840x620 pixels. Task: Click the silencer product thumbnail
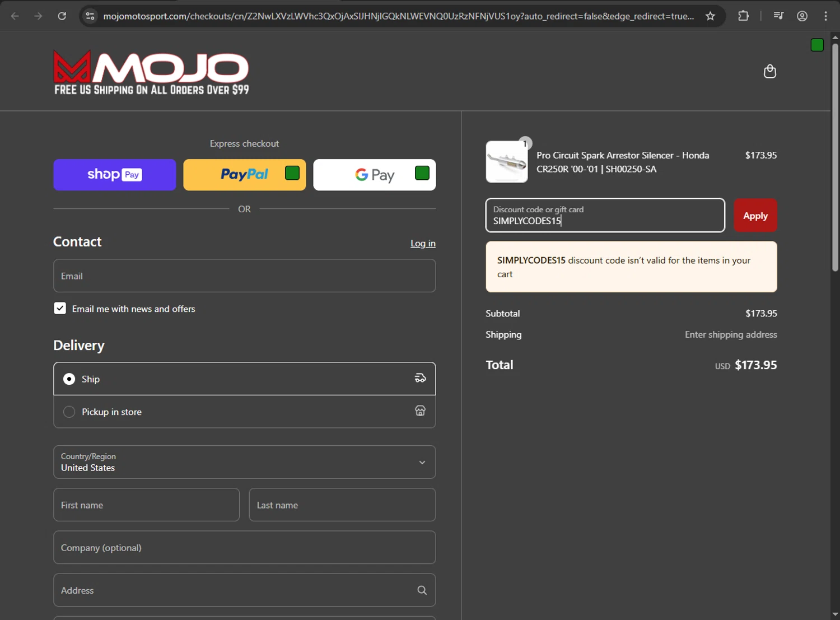(507, 162)
